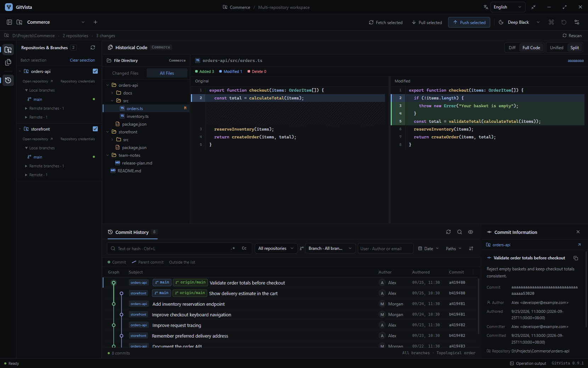This screenshot has width=588, height=368.
Task: Close the Commit Information panel
Action: click(x=578, y=232)
